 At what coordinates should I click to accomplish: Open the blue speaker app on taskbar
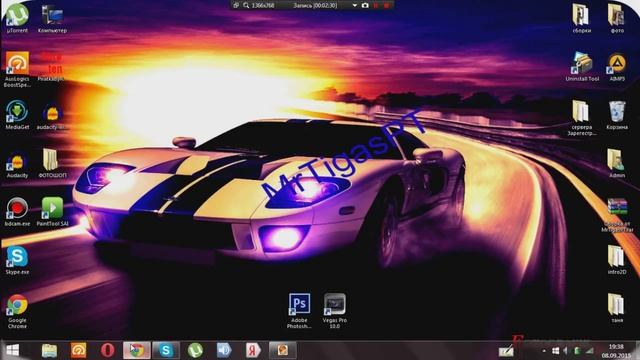pyautogui.click(x=224, y=350)
